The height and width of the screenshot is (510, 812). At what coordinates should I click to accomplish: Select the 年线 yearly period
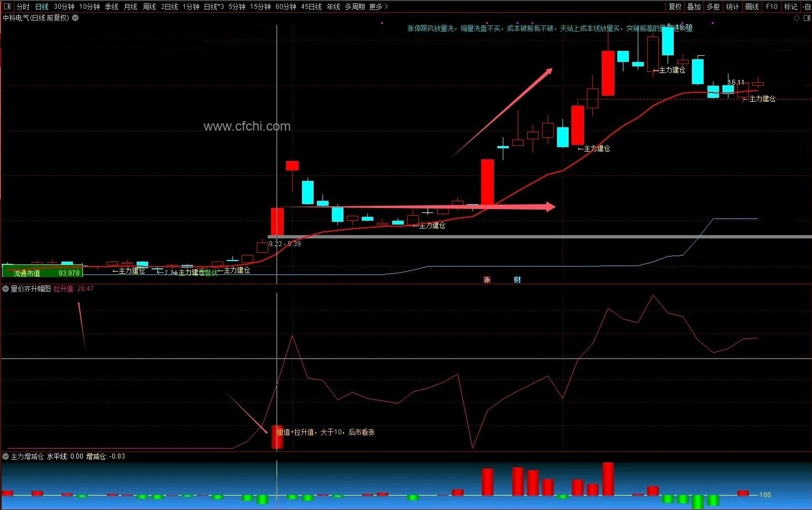pyautogui.click(x=333, y=7)
